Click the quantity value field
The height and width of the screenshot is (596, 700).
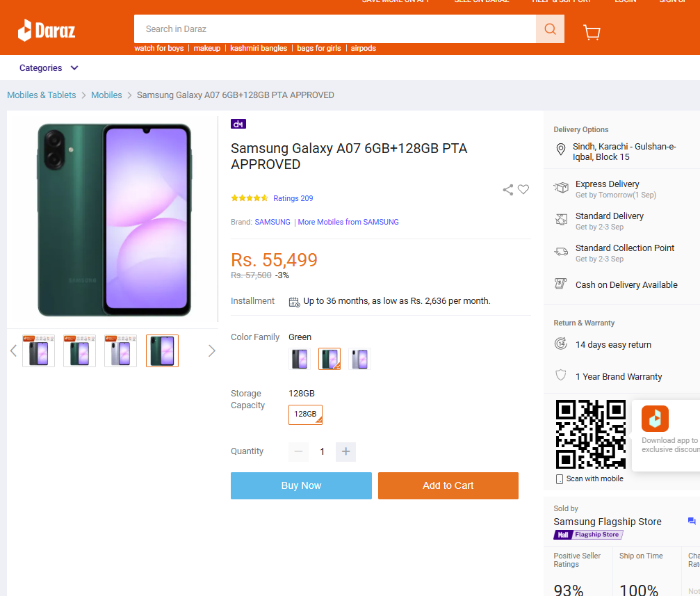(323, 451)
